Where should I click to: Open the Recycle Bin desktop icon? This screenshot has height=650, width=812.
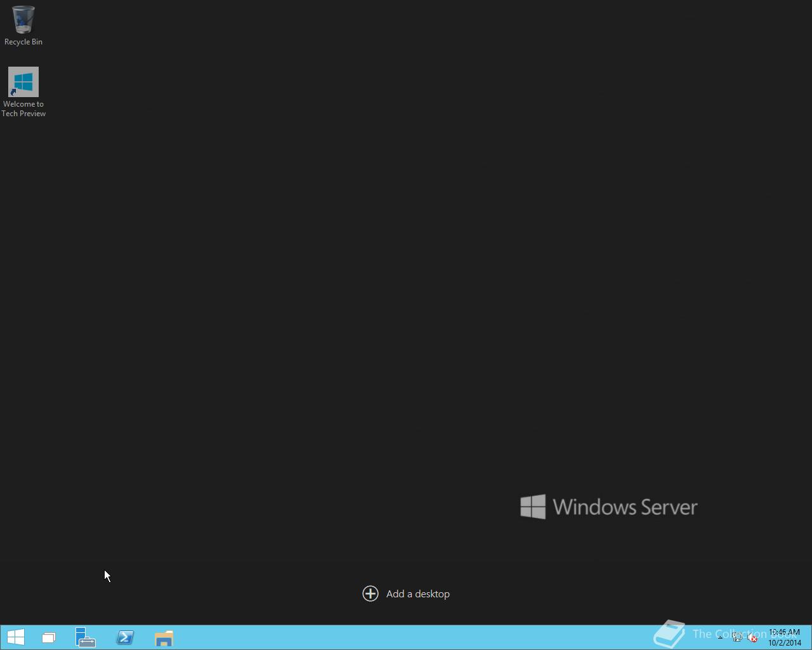coord(23,25)
